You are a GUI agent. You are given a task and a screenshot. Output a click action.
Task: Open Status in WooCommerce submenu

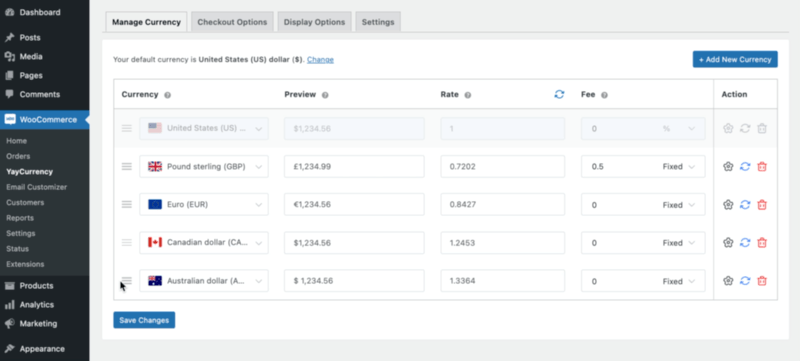pyautogui.click(x=17, y=249)
